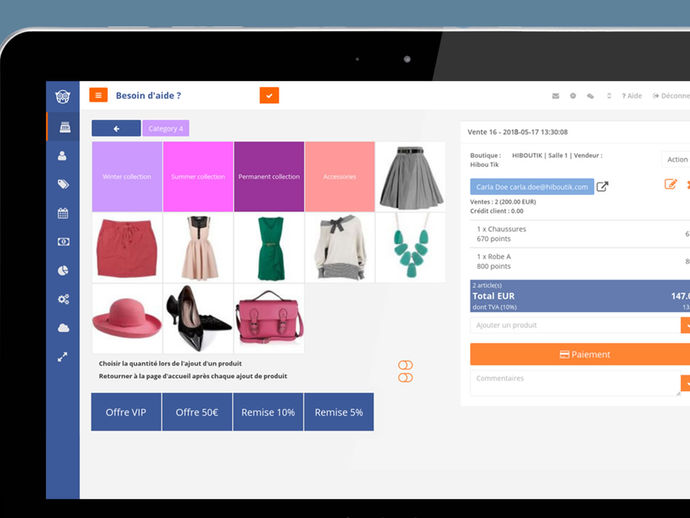Add the pink hat product
This screenshot has width=690, height=518.
(x=127, y=319)
